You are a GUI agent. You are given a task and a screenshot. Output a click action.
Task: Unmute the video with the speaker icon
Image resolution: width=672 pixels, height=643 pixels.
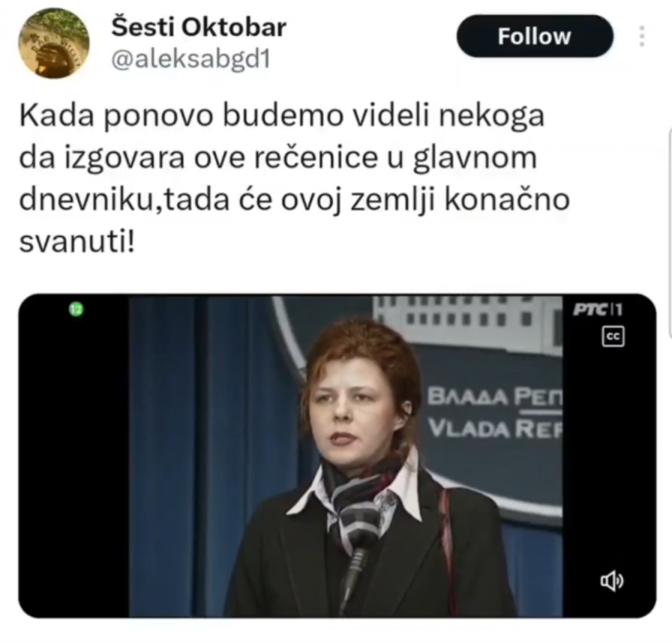click(x=612, y=581)
